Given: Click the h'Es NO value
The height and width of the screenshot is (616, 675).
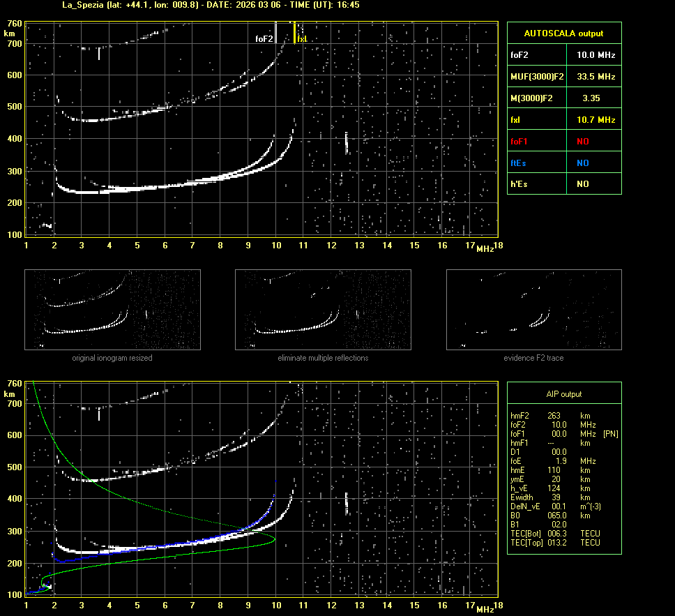Looking at the screenshot, I should coord(582,184).
